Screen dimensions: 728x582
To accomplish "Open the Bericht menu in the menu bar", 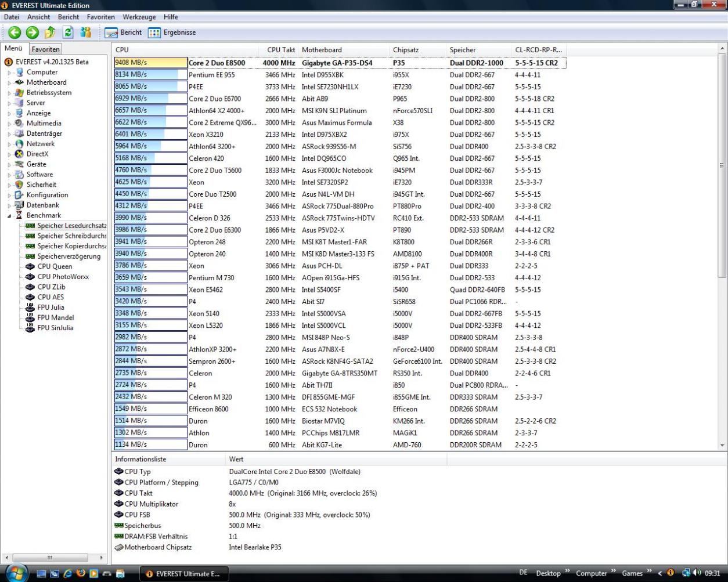I will pyautogui.click(x=69, y=17).
